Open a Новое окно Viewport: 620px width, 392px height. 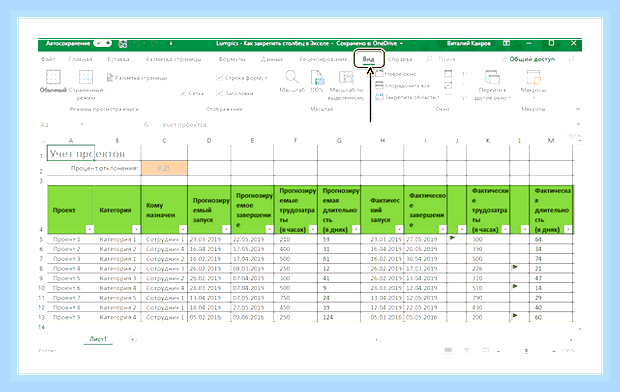396,74
